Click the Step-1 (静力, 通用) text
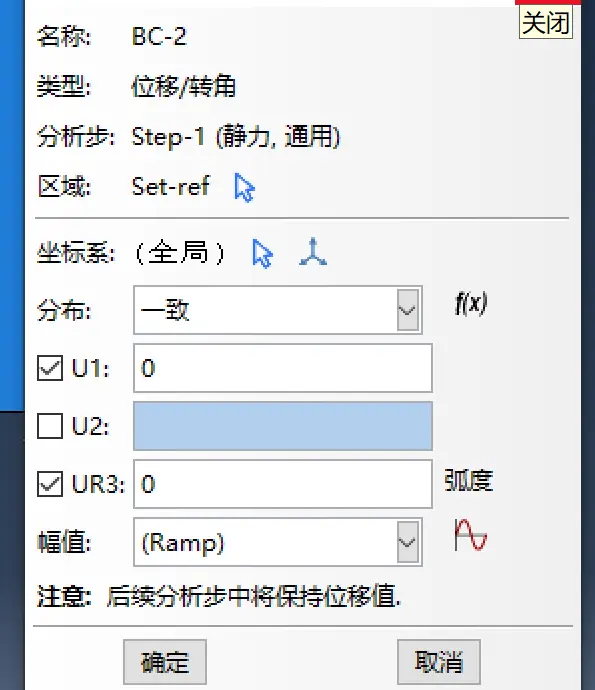 236,137
